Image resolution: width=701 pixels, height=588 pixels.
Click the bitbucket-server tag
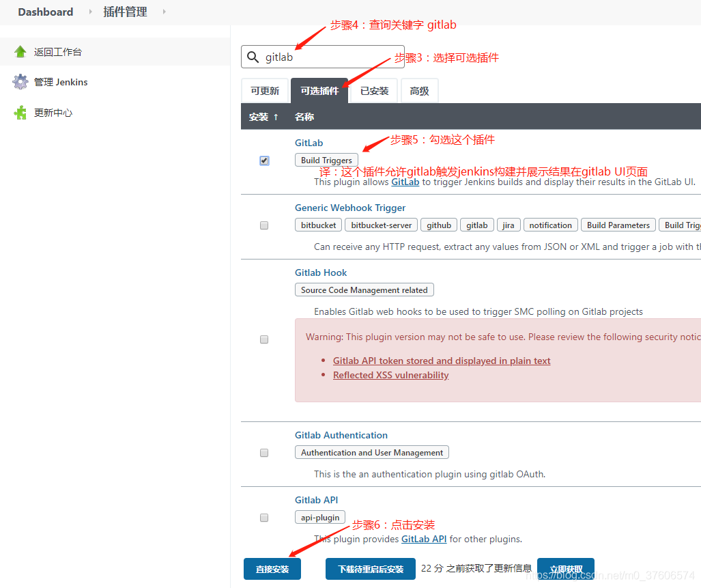[382, 225]
